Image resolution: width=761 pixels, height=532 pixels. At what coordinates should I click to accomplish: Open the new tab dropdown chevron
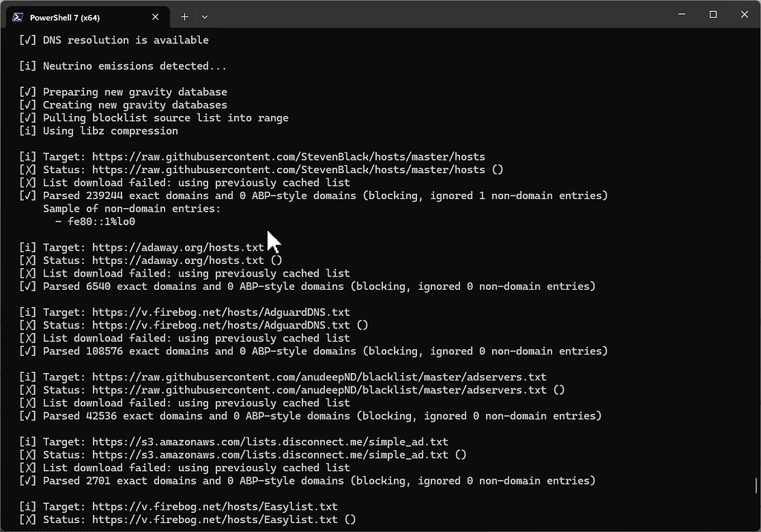(x=204, y=16)
